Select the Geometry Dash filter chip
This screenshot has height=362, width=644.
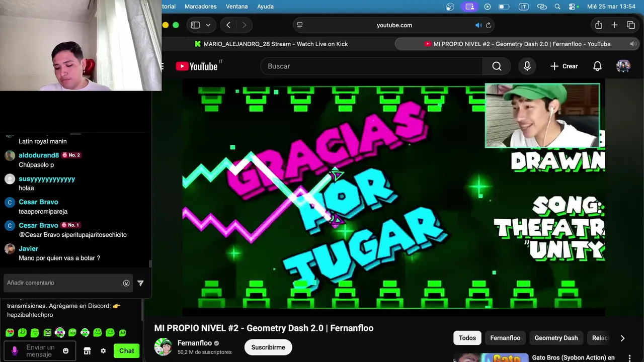pyautogui.click(x=556, y=338)
